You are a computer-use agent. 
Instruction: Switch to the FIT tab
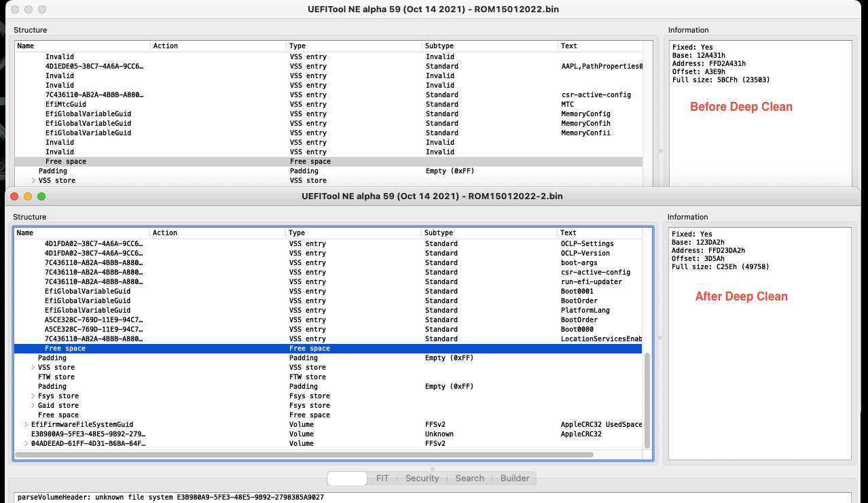click(x=382, y=479)
